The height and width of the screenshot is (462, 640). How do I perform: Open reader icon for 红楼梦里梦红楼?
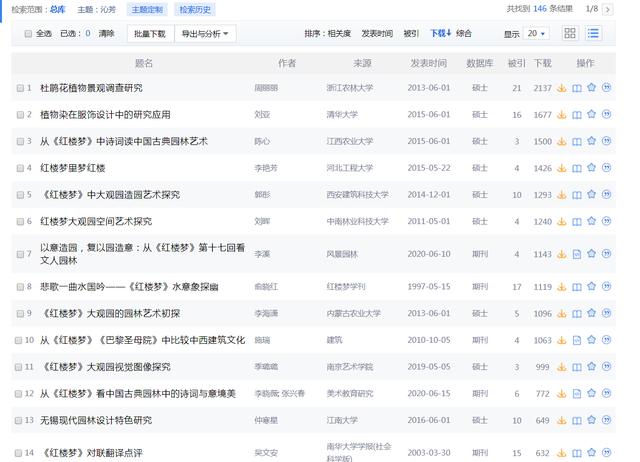pyautogui.click(x=577, y=168)
